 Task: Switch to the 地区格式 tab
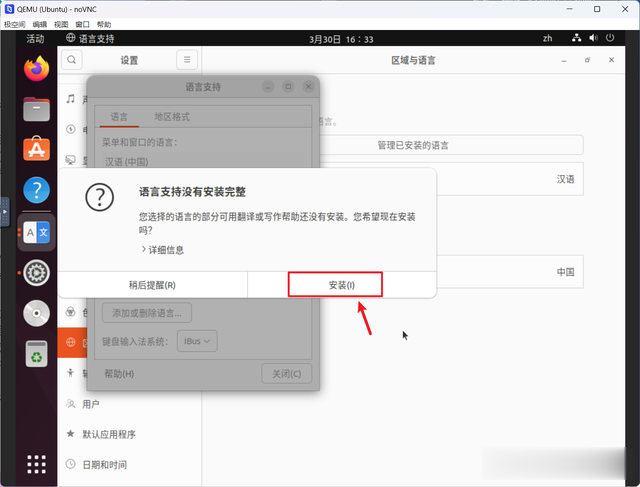172,117
